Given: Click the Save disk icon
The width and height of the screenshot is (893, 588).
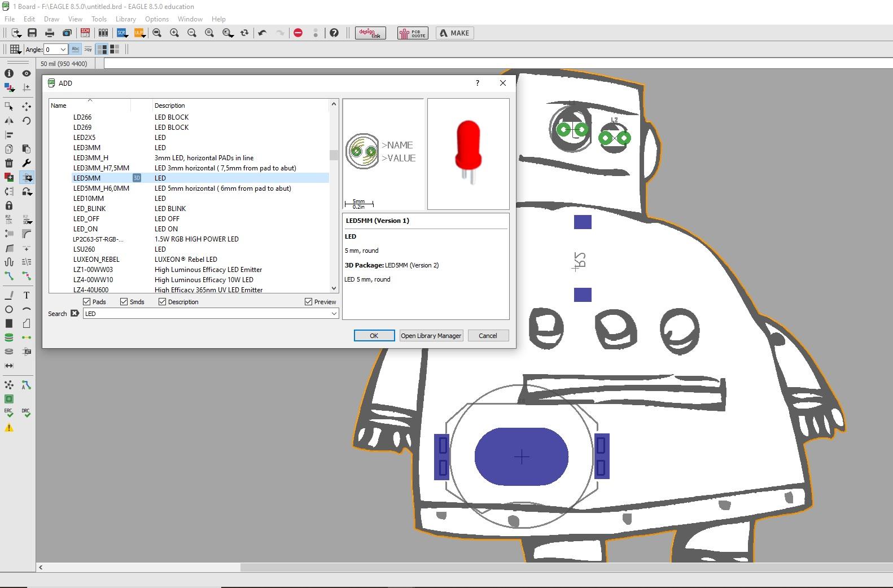Looking at the screenshot, I should click(x=32, y=33).
